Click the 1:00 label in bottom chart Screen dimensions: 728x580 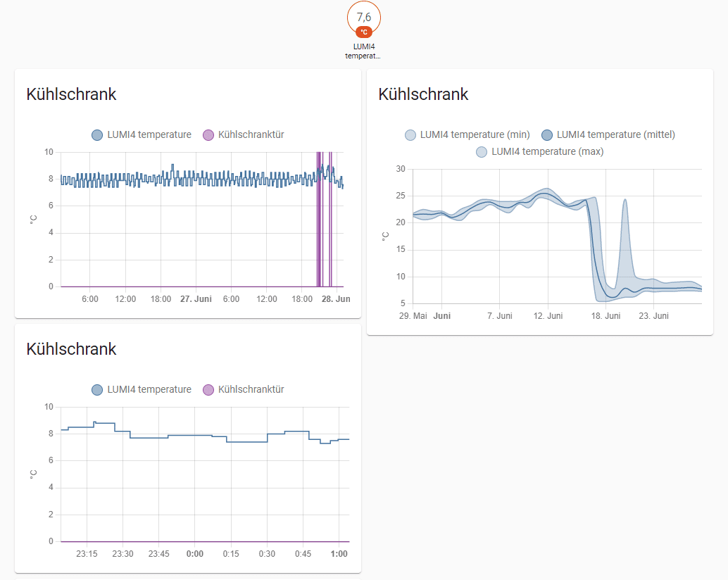tap(339, 554)
